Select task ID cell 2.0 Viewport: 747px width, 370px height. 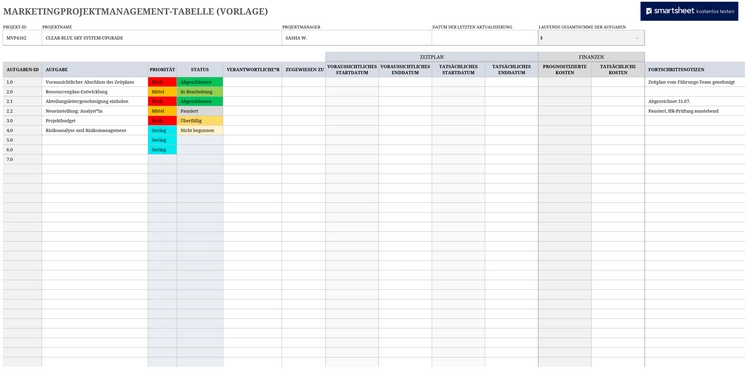click(22, 91)
